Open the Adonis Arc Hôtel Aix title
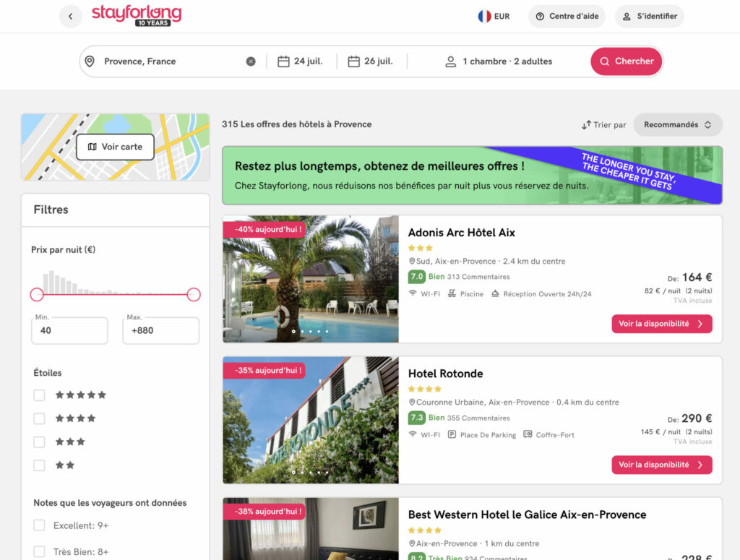 coord(461,233)
